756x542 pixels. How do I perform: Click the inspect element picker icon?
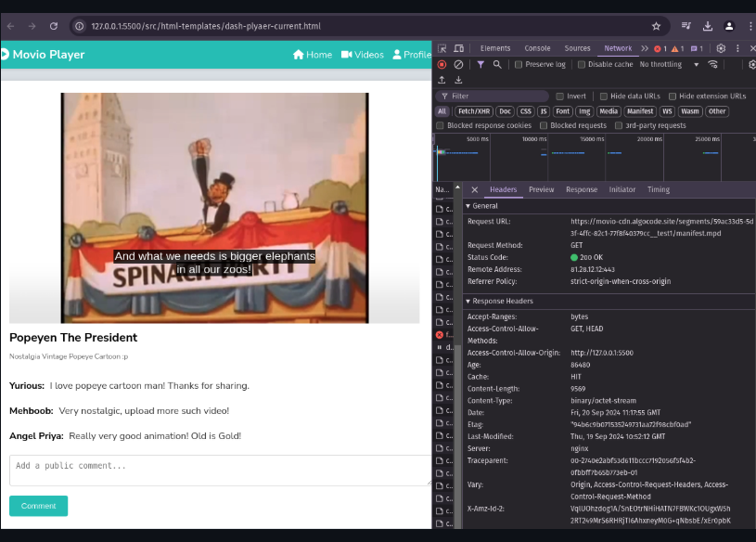pos(442,48)
